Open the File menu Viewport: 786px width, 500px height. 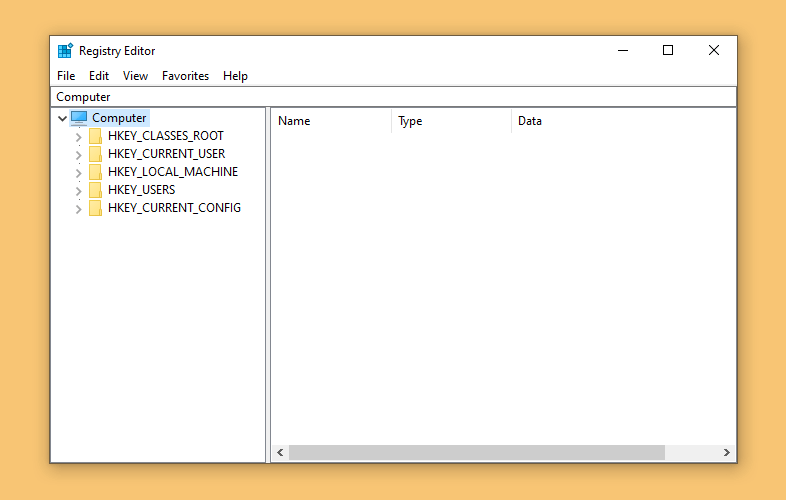(66, 76)
